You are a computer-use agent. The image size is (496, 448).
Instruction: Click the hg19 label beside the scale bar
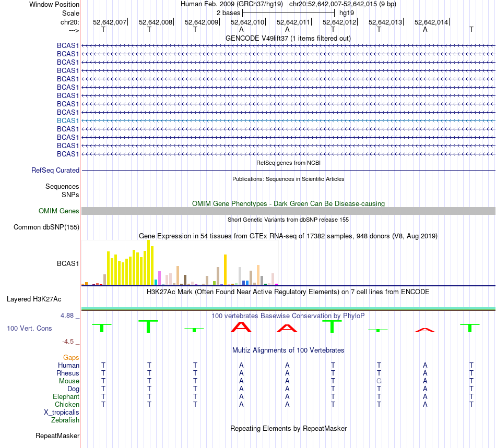point(346,13)
